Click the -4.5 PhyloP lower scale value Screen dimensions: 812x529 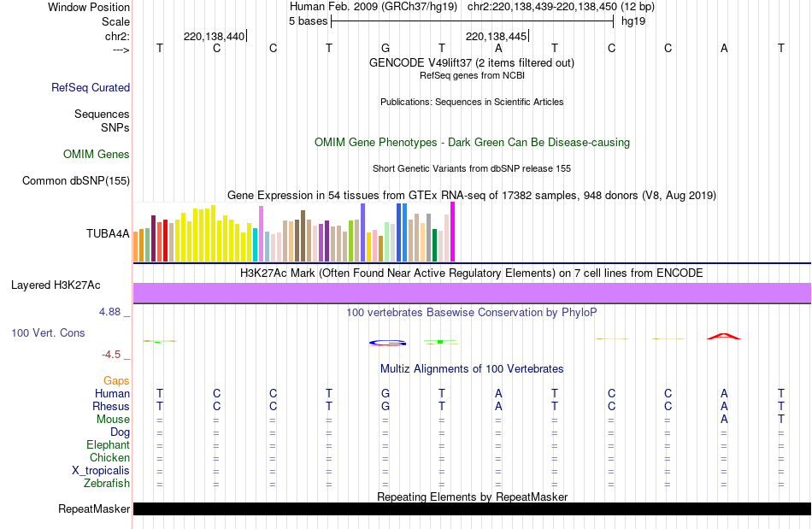tap(111, 355)
